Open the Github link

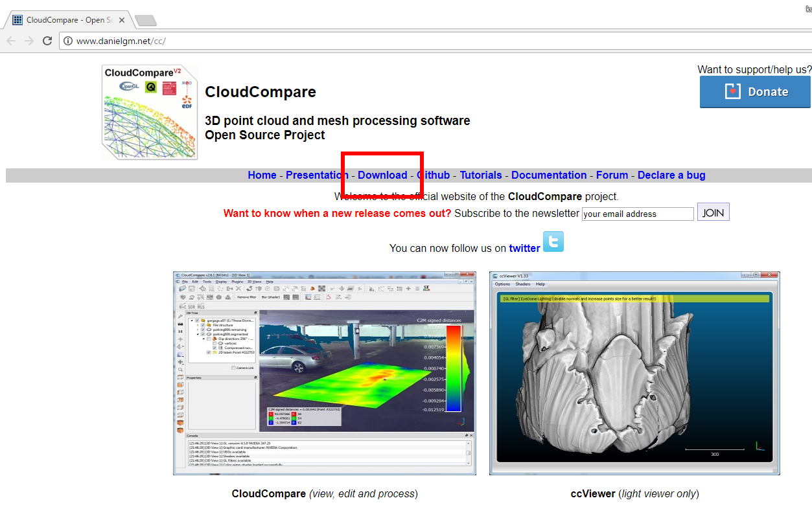pos(433,175)
